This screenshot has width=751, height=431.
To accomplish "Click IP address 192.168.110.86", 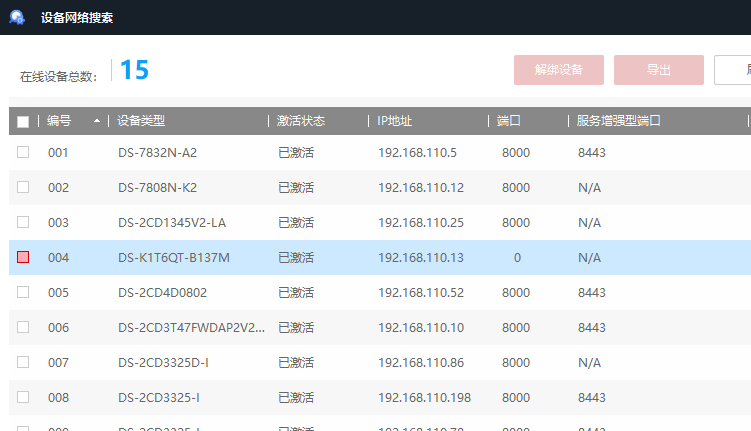I will (421, 363).
